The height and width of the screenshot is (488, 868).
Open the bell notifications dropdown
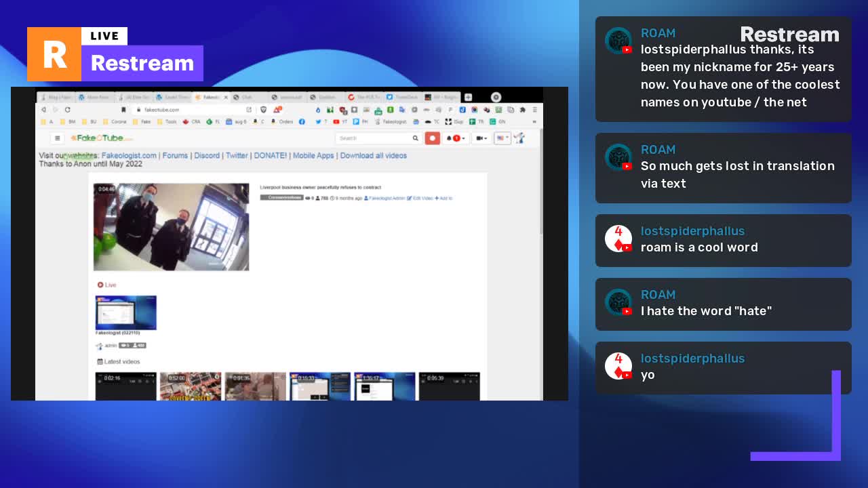tap(456, 138)
